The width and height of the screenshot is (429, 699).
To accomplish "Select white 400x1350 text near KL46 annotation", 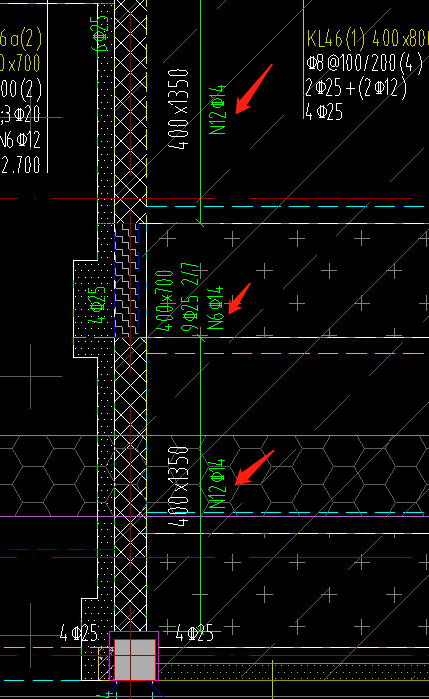I will pyautogui.click(x=179, y=109).
